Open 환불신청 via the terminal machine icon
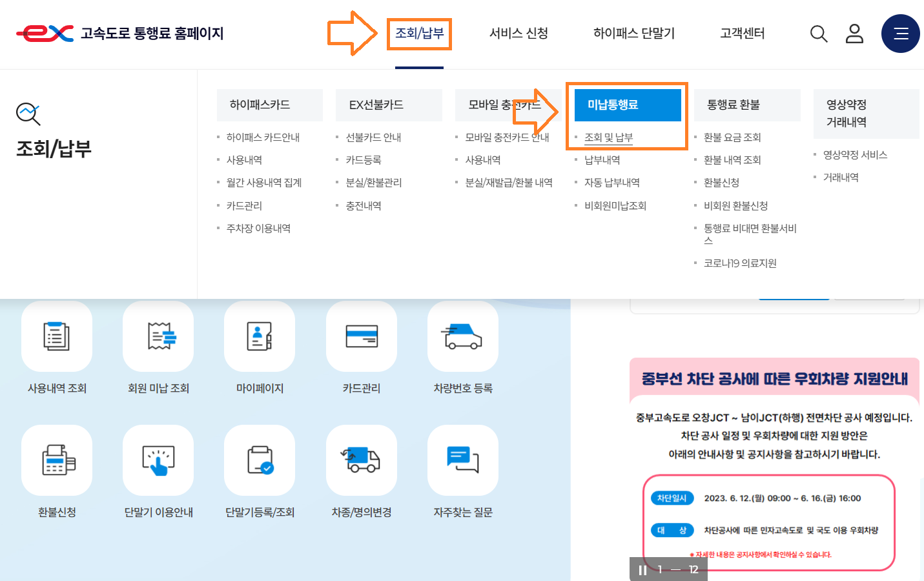Image resolution: width=924 pixels, height=581 pixels. (x=56, y=460)
